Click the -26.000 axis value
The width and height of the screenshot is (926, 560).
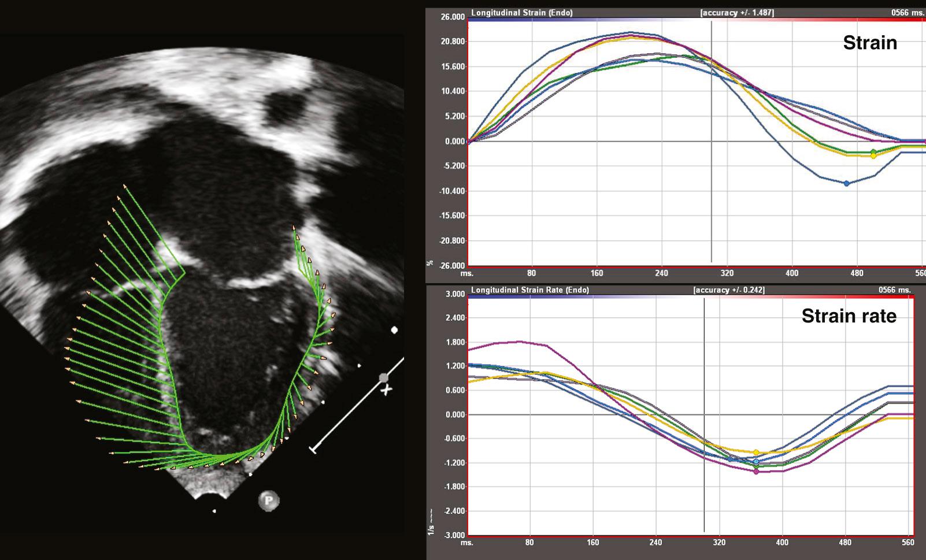pyautogui.click(x=452, y=266)
